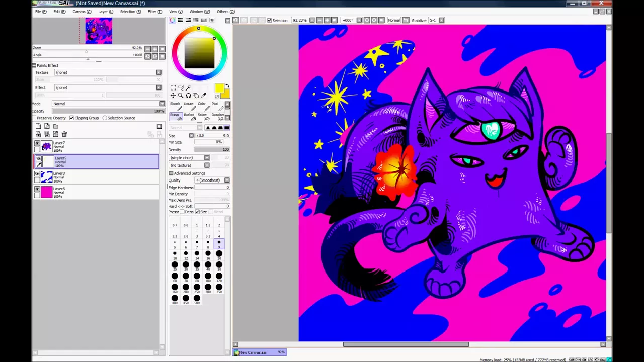Screen dimensions: 644x362
Task: Show the RGB slider panel
Action: pos(180,20)
